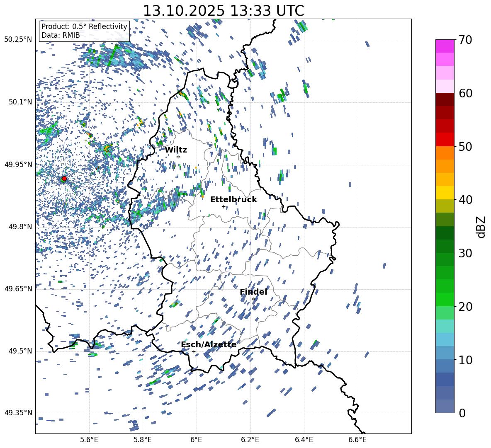
Task: Click the dBZ colorbar axis label
Action: [x=481, y=227]
